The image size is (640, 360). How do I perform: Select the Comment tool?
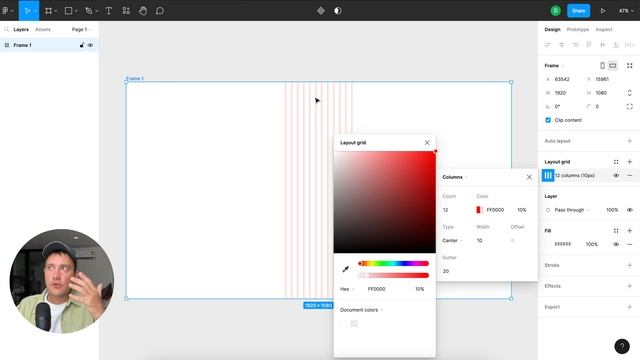[160, 11]
